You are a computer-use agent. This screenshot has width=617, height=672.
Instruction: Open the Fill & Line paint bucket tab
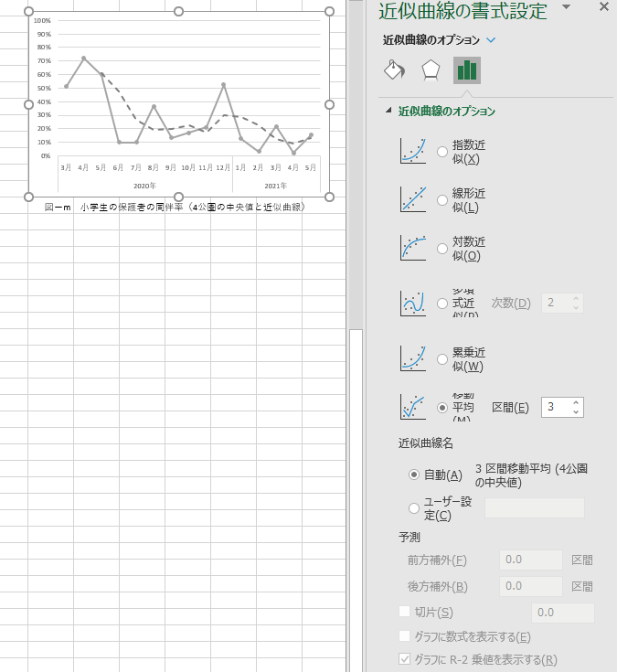tap(394, 70)
